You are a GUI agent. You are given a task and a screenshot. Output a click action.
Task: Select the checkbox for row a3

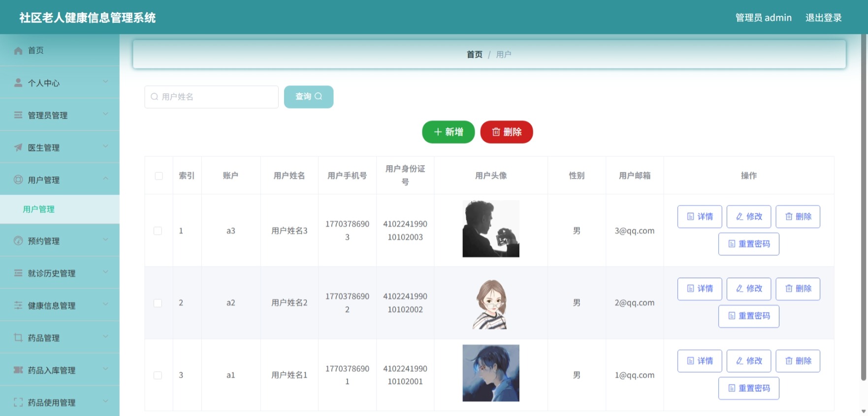(x=158, y=231)
